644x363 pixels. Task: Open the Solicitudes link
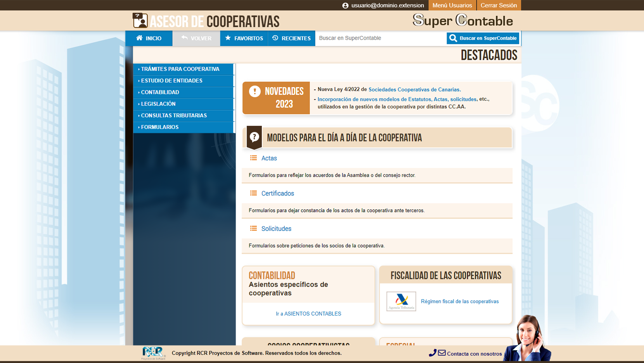click(276, 229)
